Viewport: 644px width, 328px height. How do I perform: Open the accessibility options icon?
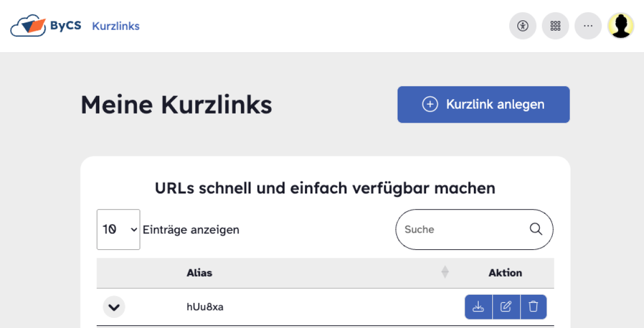[523, 26]
